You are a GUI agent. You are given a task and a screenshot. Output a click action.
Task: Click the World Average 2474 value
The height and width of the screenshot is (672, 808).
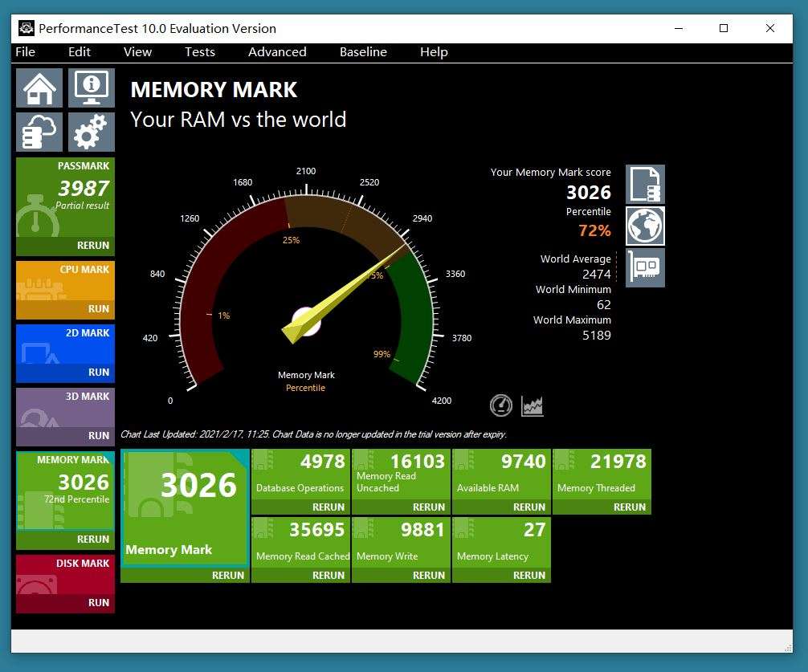pos(596,274)
